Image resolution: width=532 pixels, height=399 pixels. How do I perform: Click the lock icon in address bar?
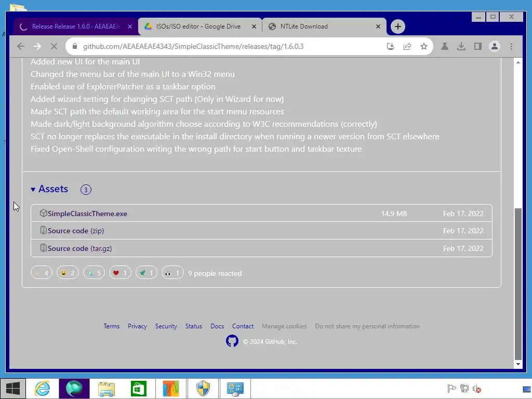click(x=75, y=46)
